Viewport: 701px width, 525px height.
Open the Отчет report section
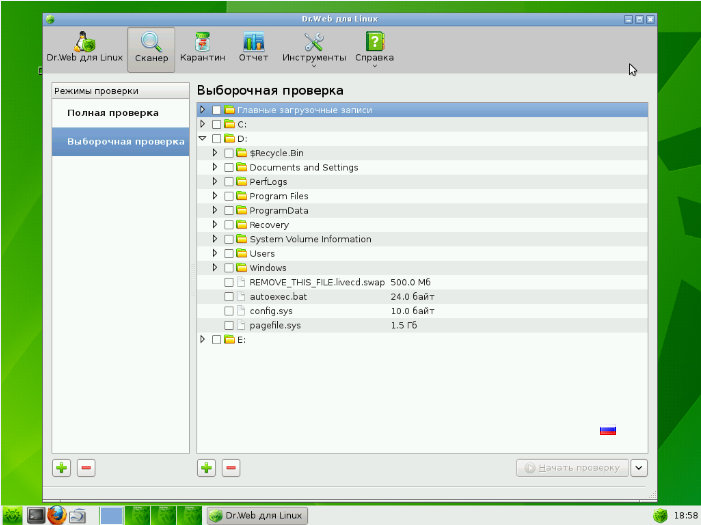point(253,47)
